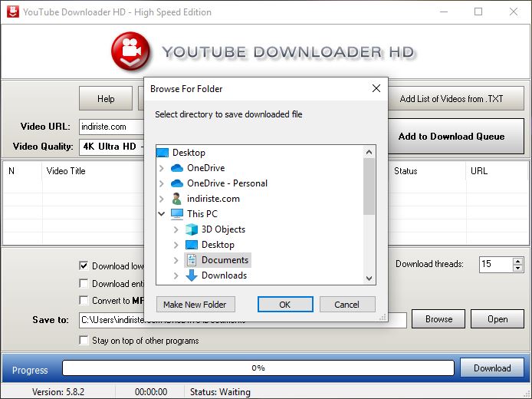
Task: Select This PC in the folder tree
Action: (202, 214)
